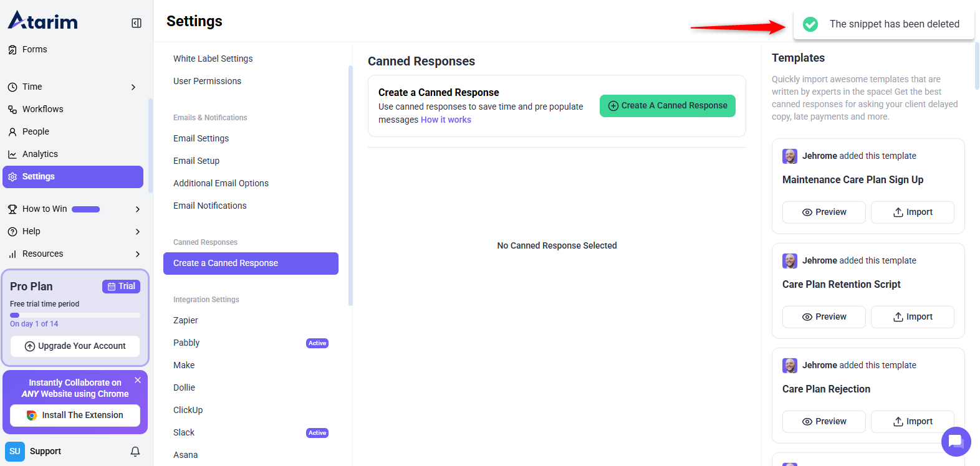Image resolution: width=980 pixels, height=466 pixels.
Task: Open White Label Settings
Action: 213,59
